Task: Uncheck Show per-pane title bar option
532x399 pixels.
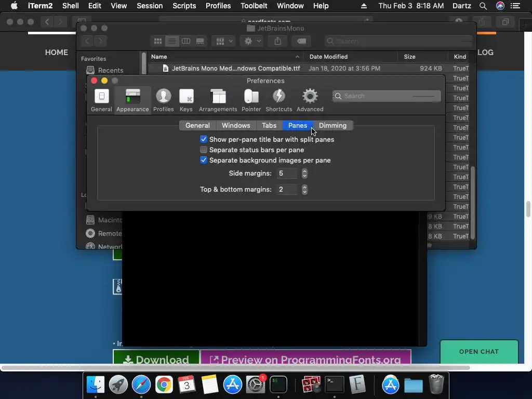Action: pos(204,139)
